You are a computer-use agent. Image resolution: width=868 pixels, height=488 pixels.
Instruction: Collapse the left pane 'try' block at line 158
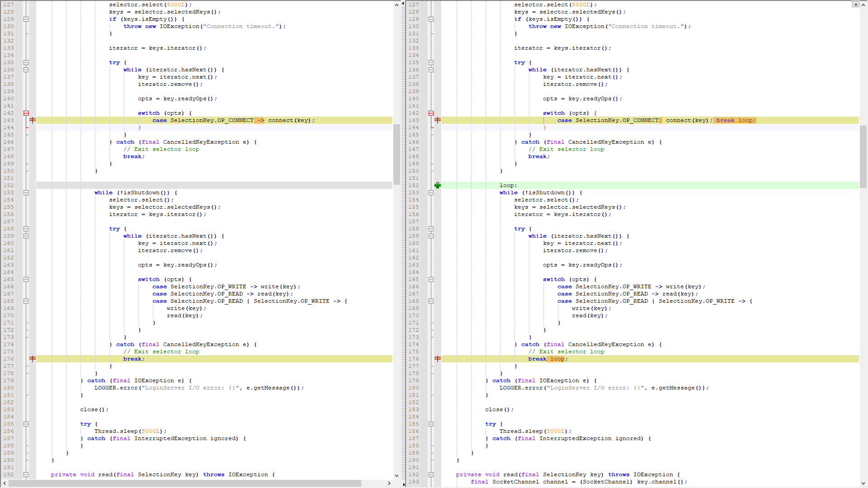tap(26, 229)
